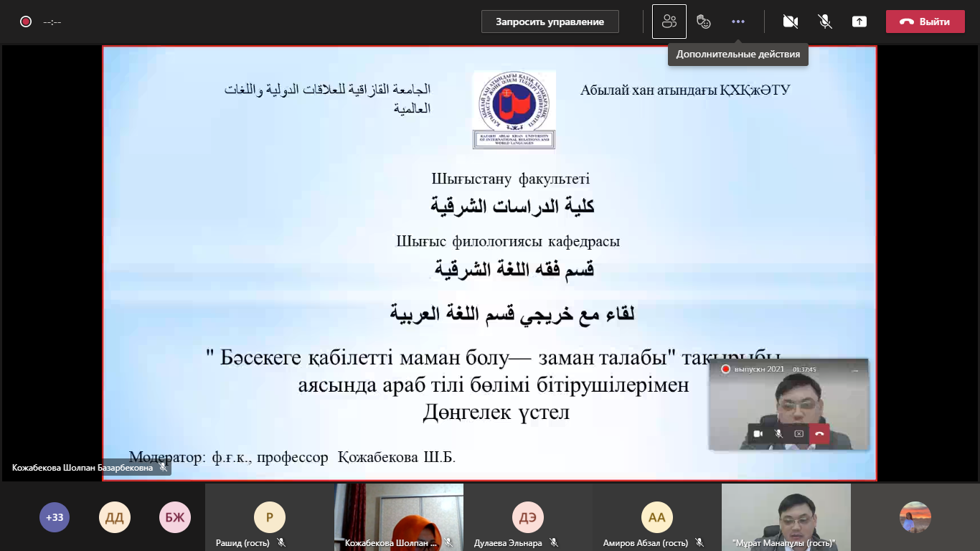Toggle camera icon in small call overlay
Image resolution: width=980 pixels, height=551 pixels.
pos(758,434)
